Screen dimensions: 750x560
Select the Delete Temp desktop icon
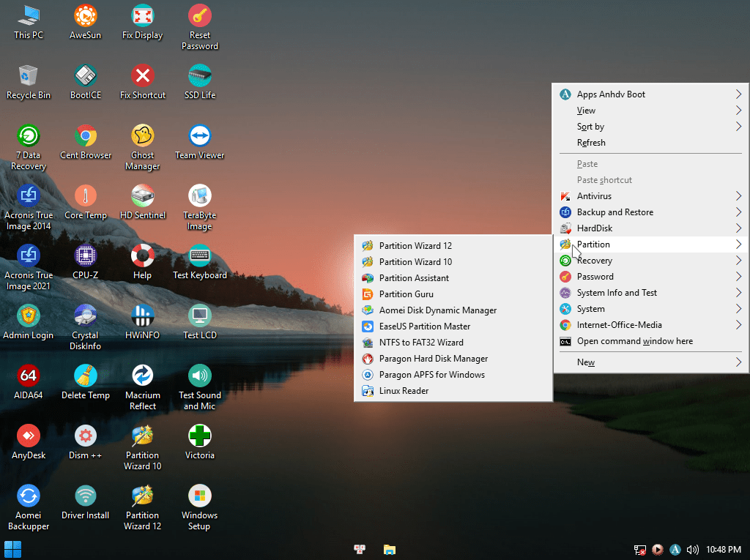[x=86, y=381]
